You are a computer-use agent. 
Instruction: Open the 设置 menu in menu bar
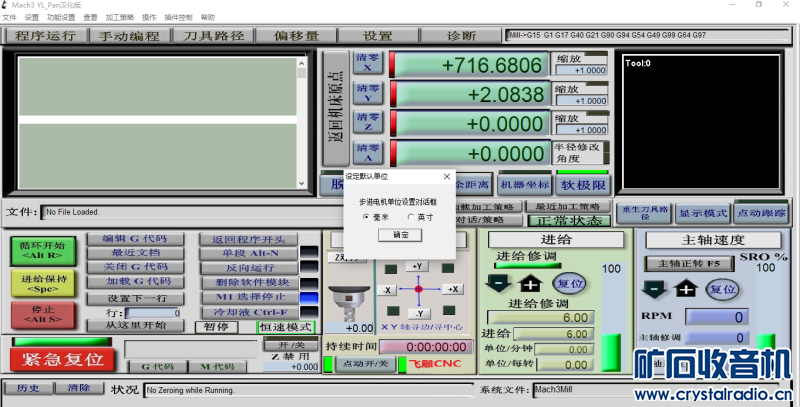tap(32, 17)
